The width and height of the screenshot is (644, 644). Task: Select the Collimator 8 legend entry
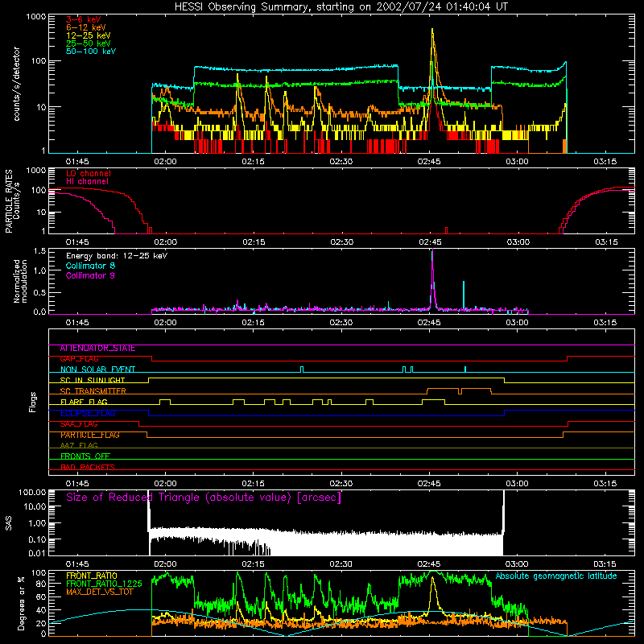pos(90,266)
